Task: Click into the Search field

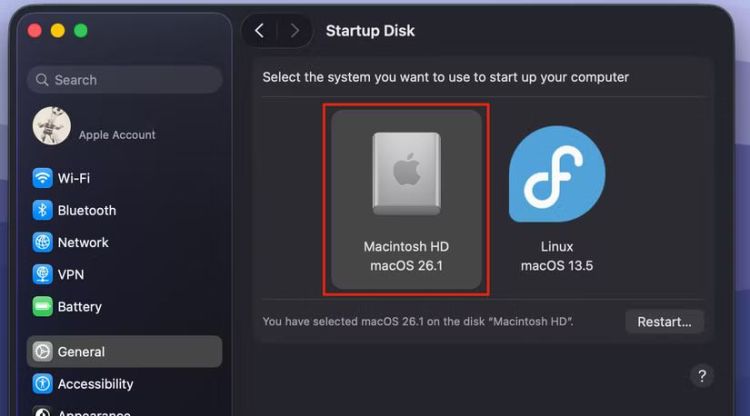Action: click(x=125, y=80)
